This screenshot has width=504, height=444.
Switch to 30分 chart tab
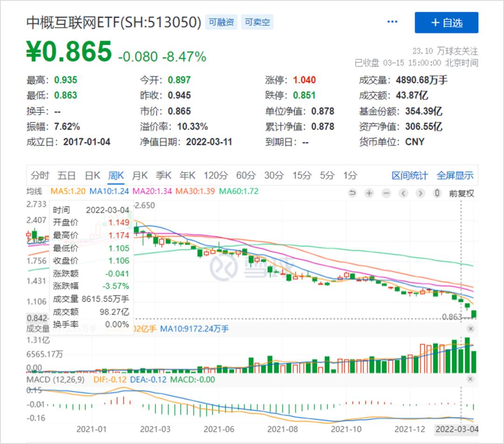tap(274, 176)
